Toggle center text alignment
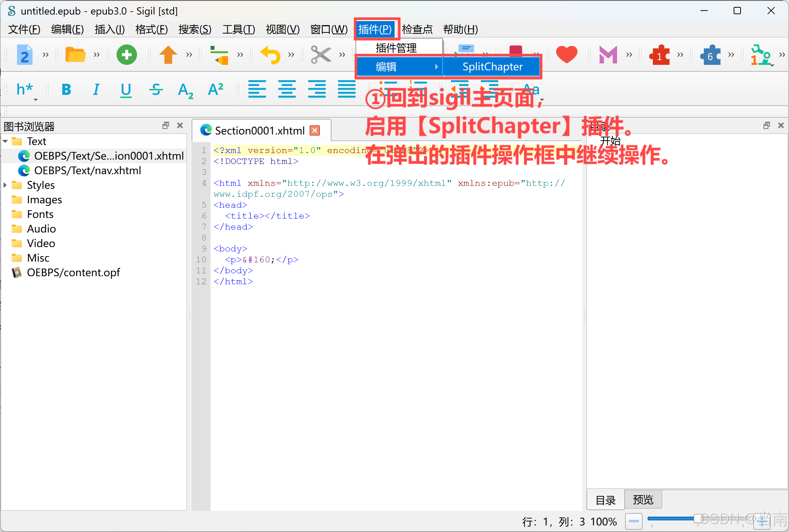Screen dimensions: 789x532 (287, 90)
